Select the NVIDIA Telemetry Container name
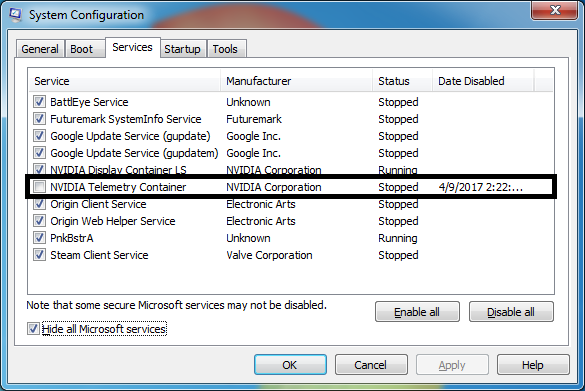This screenshot has height=391, width=585. click(118, 187)
